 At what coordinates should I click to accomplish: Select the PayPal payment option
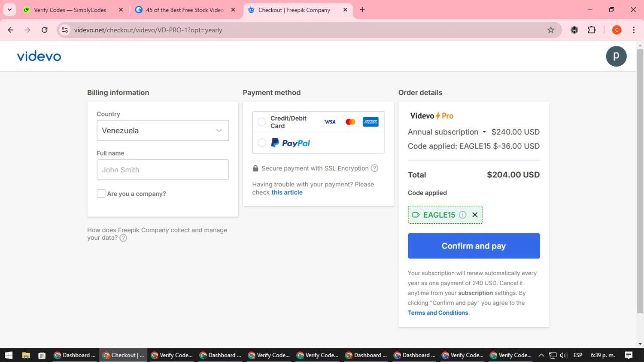click(261, 143)
